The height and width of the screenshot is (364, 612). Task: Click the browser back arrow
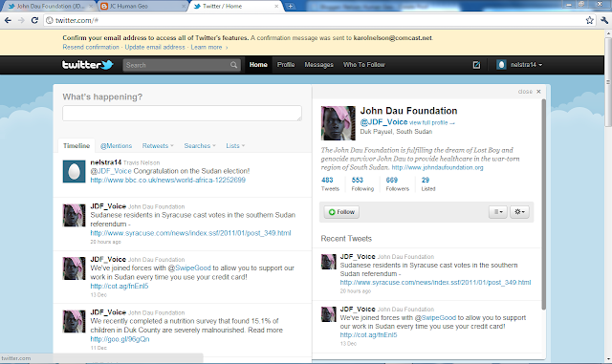click(x=8, y=20)
